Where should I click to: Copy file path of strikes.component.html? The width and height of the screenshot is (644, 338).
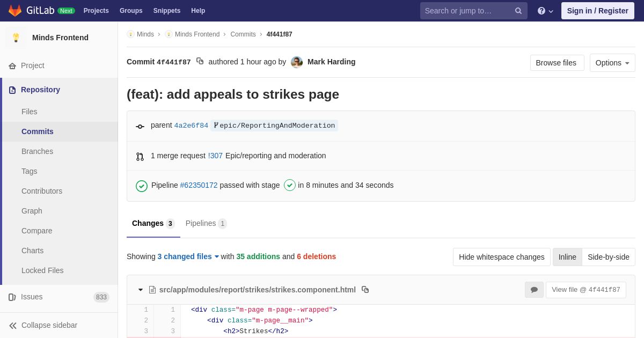tap(365, 290)
